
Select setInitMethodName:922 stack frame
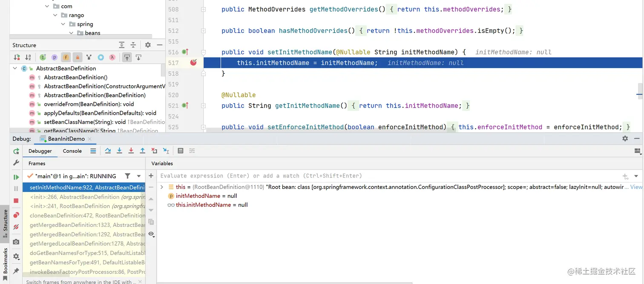click(x=84, y=187)
